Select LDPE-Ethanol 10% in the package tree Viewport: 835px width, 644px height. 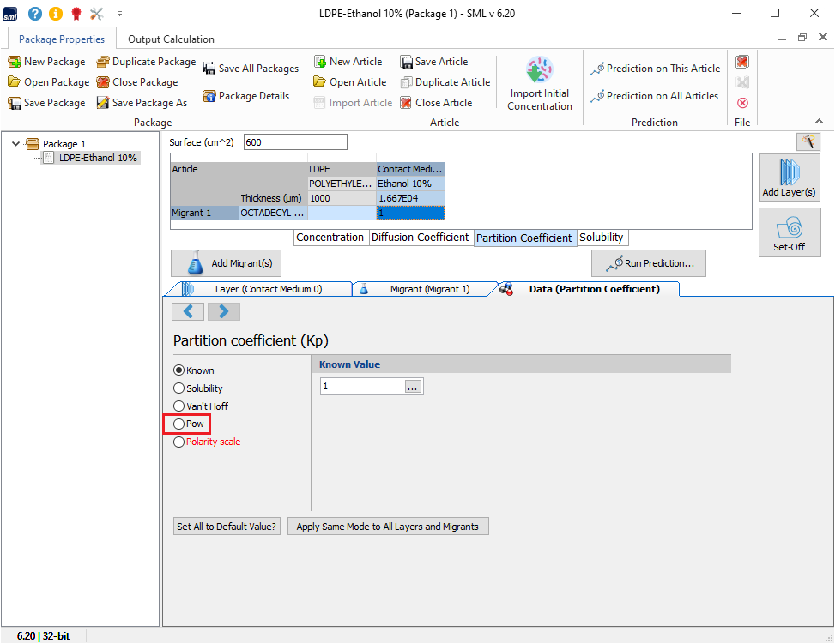click(97, 158)
